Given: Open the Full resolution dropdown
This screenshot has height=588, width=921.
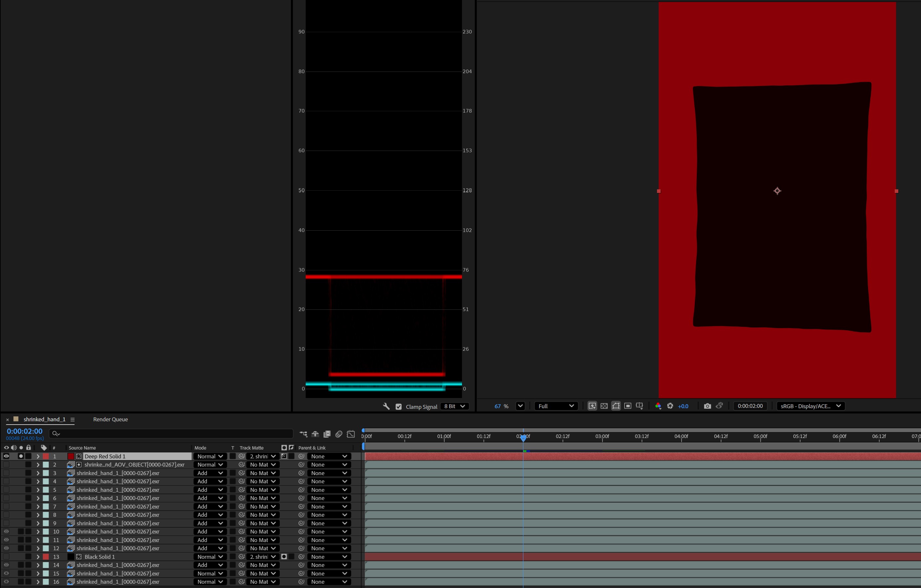Looking at the screenshot, I should click(x=556, y=406).
